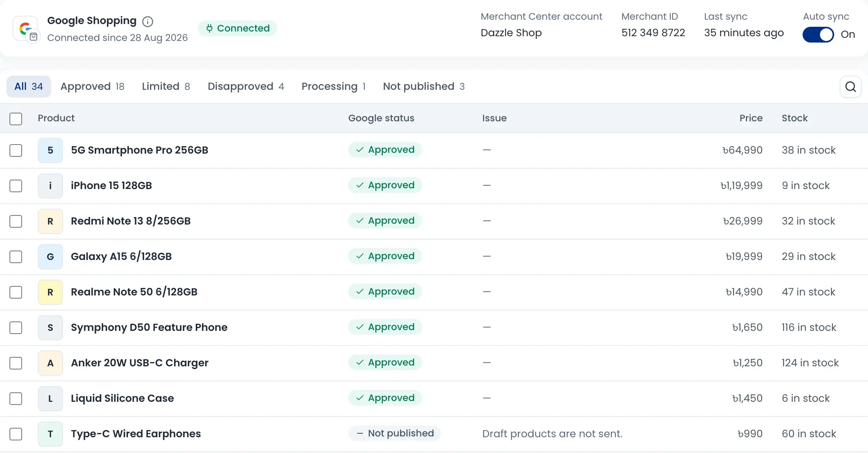868x453 pixels.
Task: Click the Symphony D50 product avatar
Action: pyautogui.click(x=50, y=328)
